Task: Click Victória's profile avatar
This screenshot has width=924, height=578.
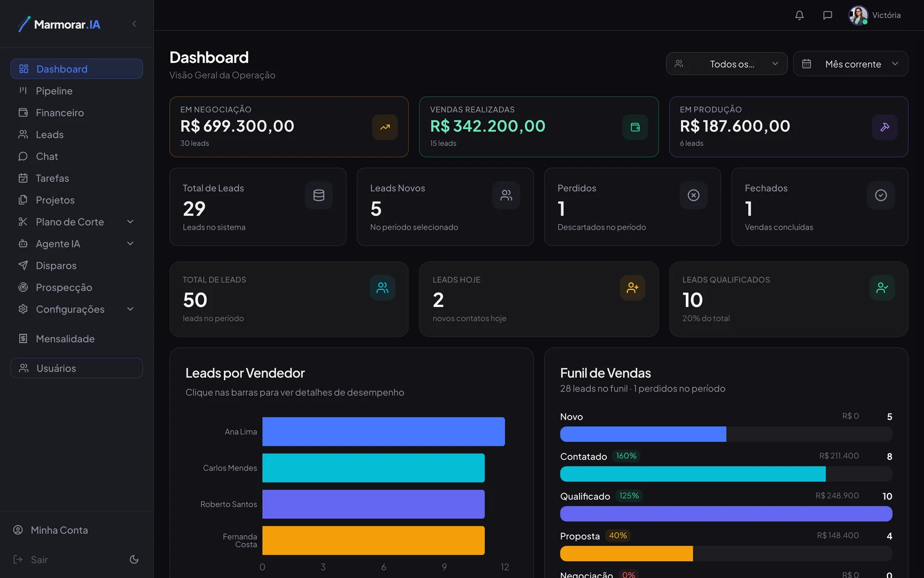Action: [858, 15]
